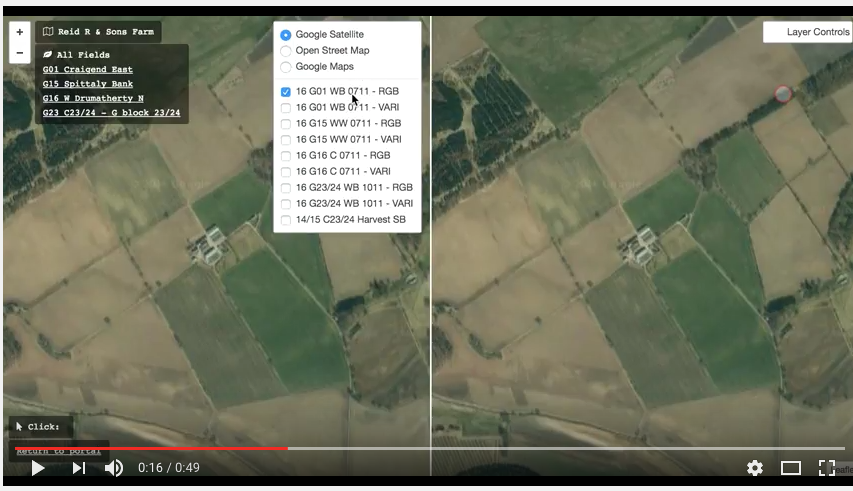Click the Return to portal link
Screen dimensions: 853x491
58,451
